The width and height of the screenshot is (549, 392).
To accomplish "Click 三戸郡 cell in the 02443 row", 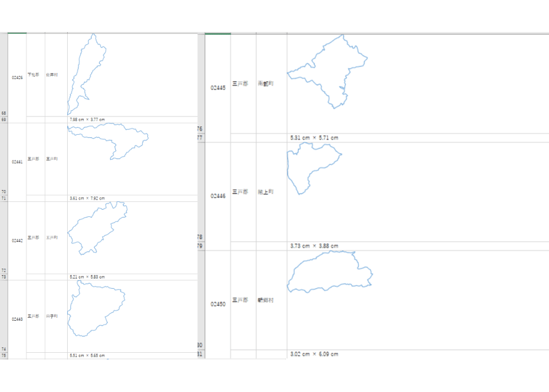I will [x=36, y=316].
